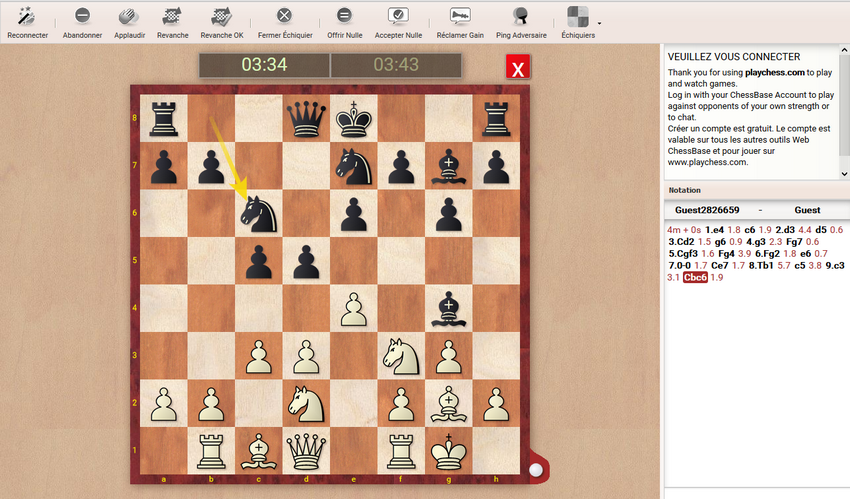Click the Applaudir icon
This screenshot has width=850, height=499.
[x=129, y=16]
